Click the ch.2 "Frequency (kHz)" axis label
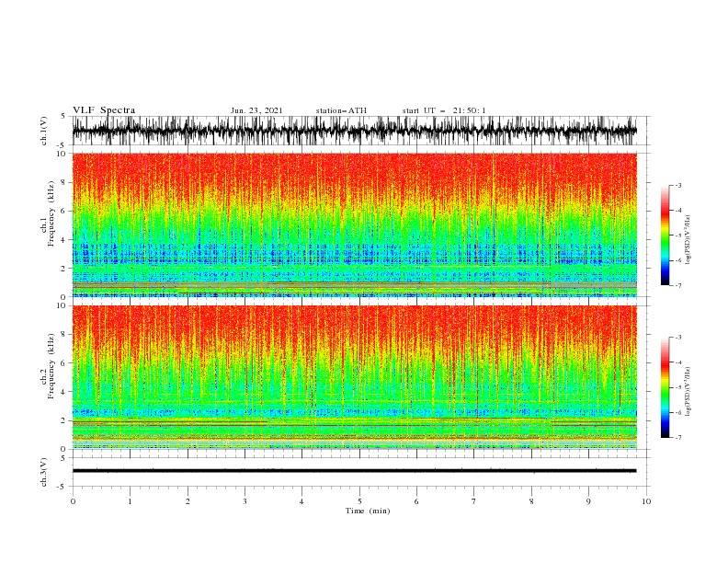Screen dimensions: 728x563 (x=51, y=366)
